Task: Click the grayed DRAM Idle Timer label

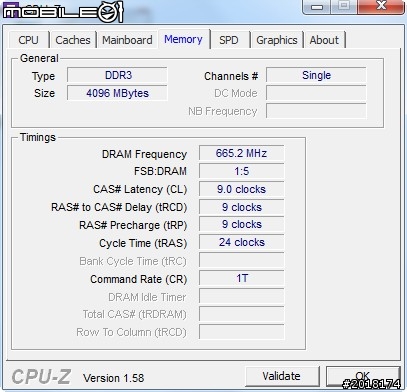Action: pyautogui.click(x=147, y=297)
